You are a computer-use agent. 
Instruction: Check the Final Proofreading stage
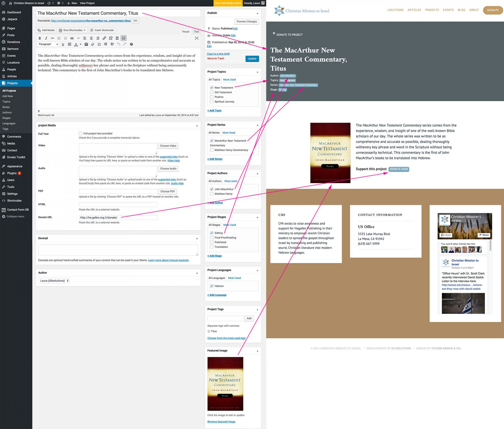tap(212, 238)
